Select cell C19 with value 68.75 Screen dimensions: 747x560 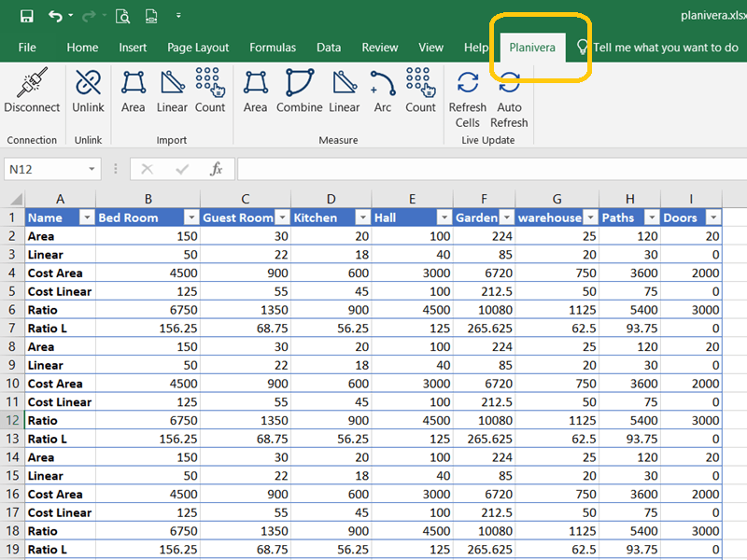246,550
